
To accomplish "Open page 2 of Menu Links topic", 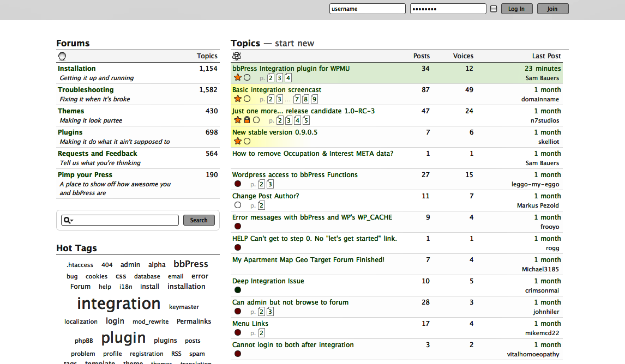I will point(261,333).
